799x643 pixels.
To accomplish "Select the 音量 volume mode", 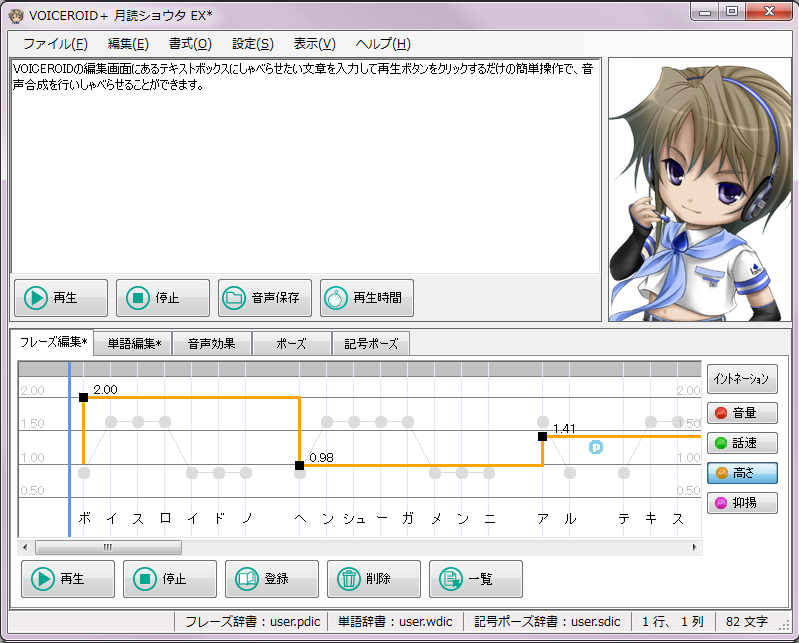I will point(742,413).
